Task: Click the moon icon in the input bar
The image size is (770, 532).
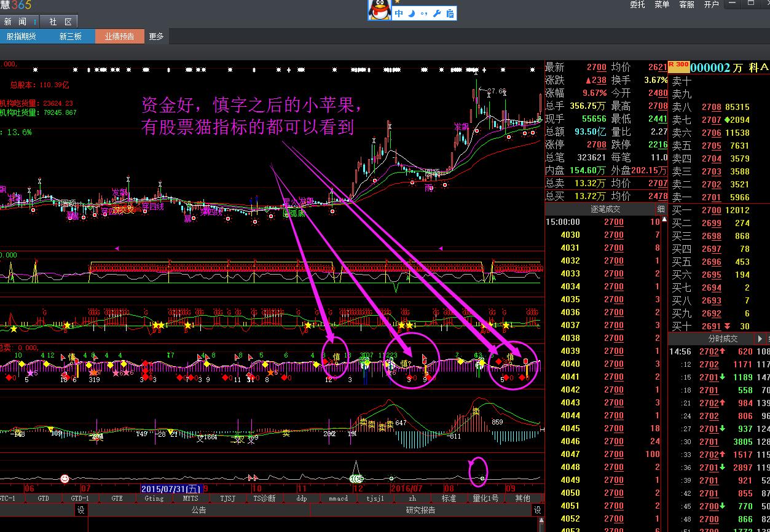Action: (x=412, y=13)
